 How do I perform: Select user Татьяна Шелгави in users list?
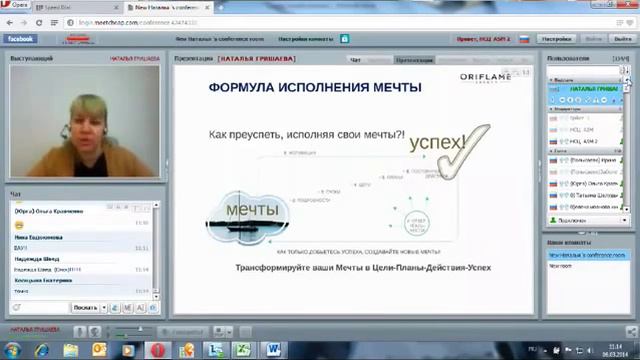[x=584, y=196]
